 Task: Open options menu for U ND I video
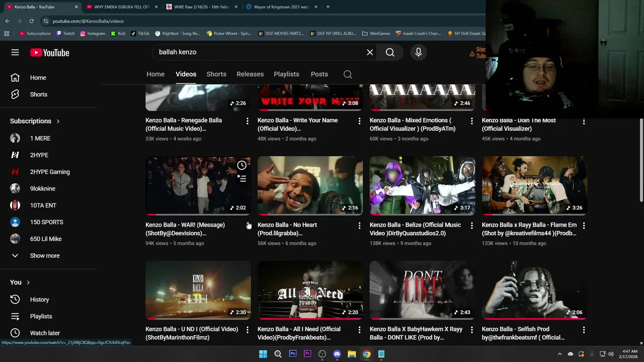247,330
